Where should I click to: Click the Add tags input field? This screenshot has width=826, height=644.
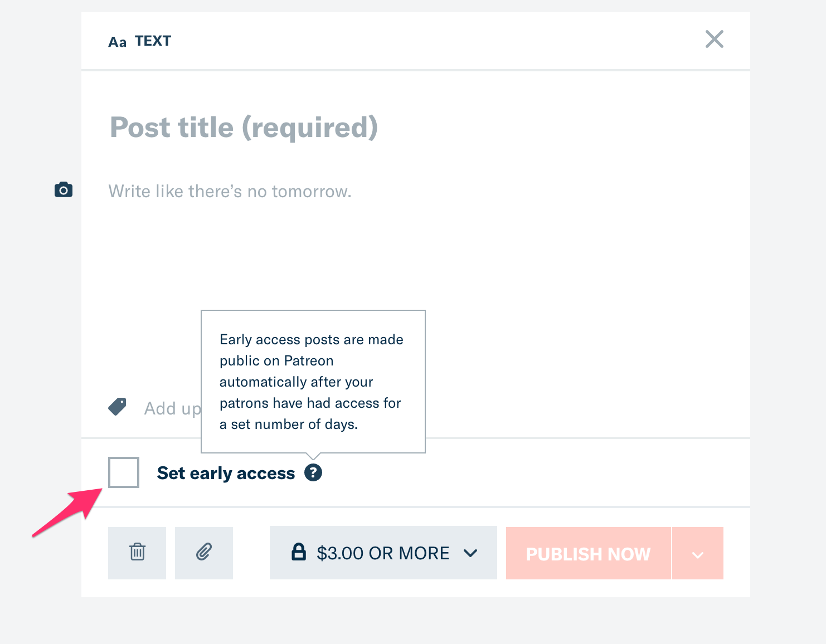(x=172, y=408)
